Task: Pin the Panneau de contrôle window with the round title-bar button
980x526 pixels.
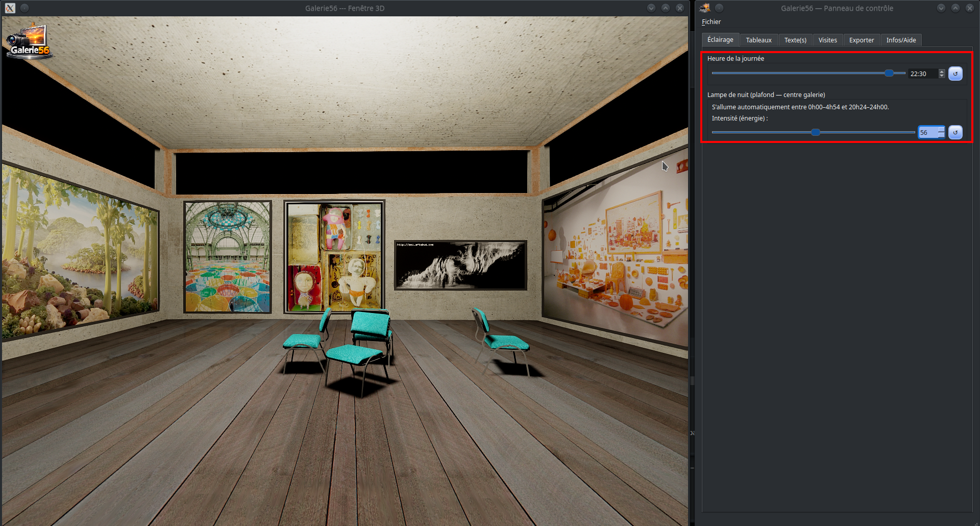Action: point(719,8)
